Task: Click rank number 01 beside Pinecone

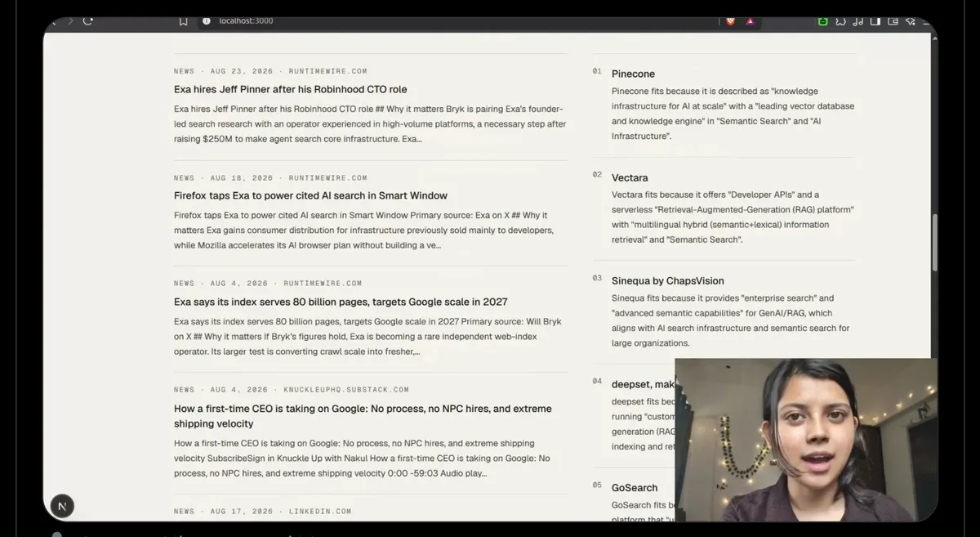Action: (x=597, y=72)
